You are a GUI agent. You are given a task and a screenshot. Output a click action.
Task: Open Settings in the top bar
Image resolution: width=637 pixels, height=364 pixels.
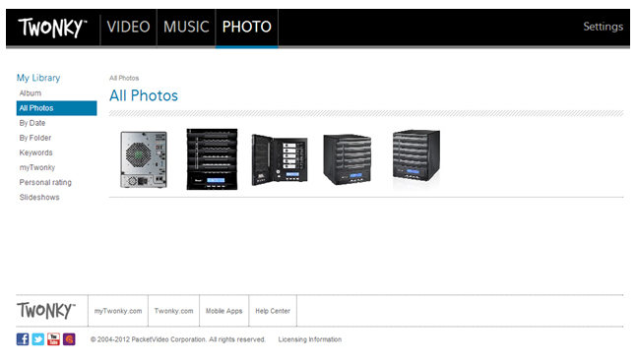[603, 27]
